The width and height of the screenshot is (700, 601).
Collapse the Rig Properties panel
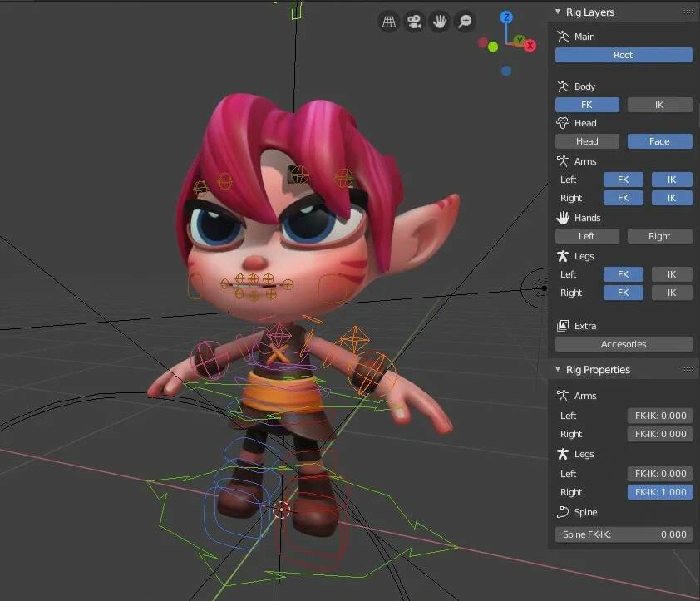pyautogui.click(x=558, y=370)
